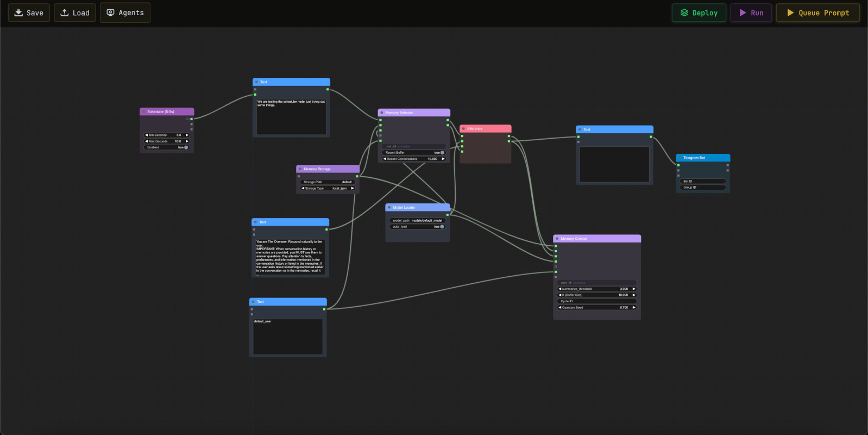Decrease K (Buffer Size) left arrow
The image size is (868, 435).
pos(560,295)
